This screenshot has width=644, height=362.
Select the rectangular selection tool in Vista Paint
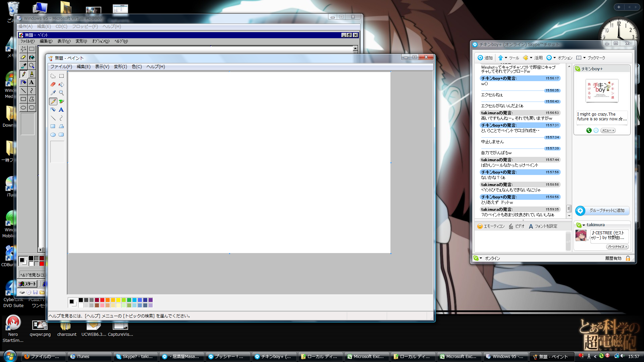click(61, 76)
